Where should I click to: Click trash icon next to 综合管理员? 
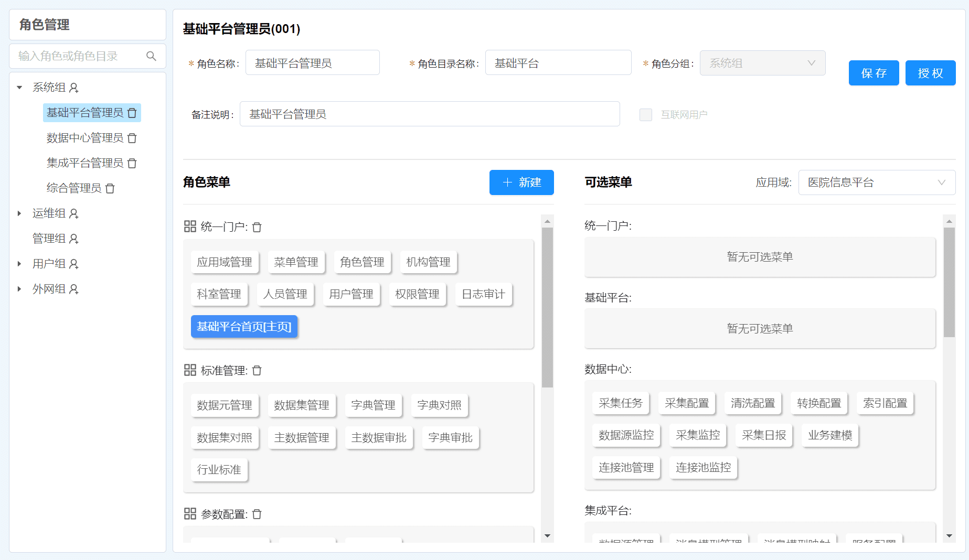pyautogui.click(x=110, y=188)
